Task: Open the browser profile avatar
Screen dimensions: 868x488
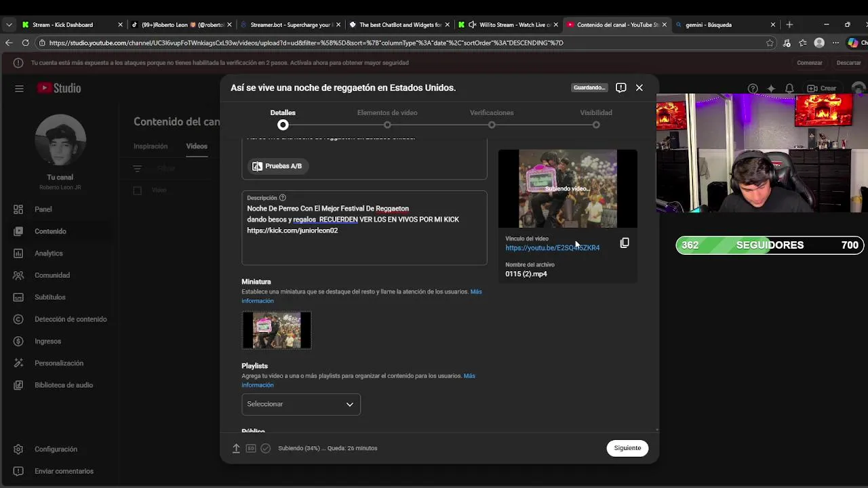Action: tap(819, 43)
